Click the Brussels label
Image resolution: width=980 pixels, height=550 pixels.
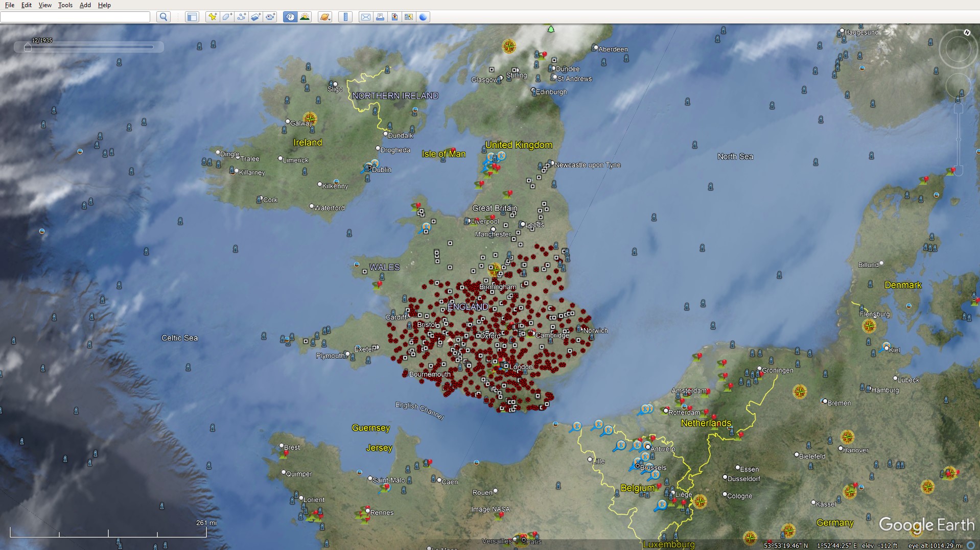coord(653,467)
